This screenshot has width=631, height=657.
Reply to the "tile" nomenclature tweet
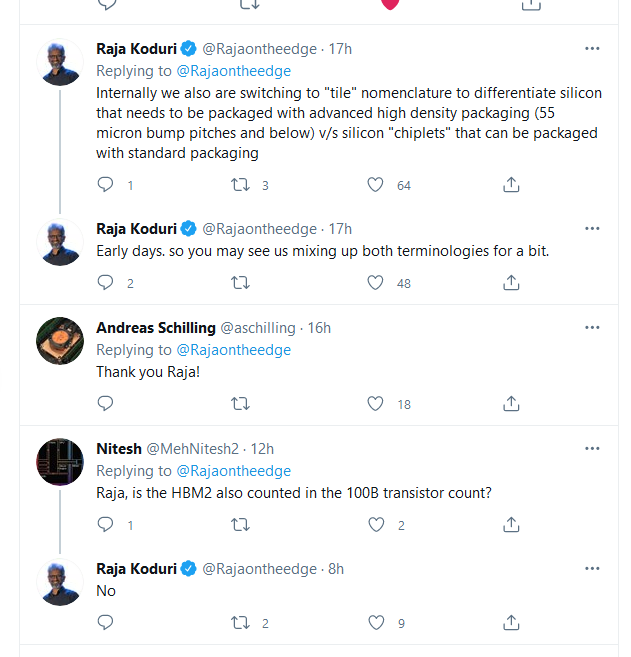106,185
